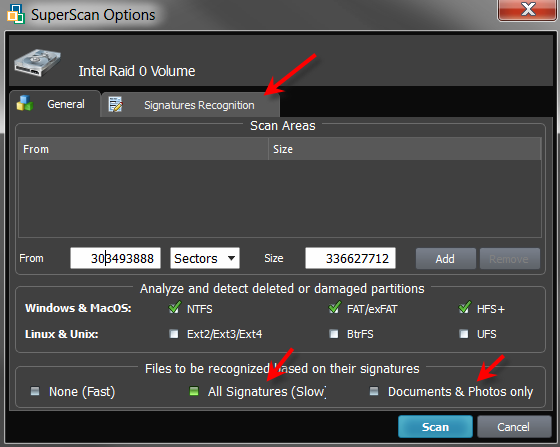
Task: Click the Intel Raid 0 Volume label
Action: pyautogui.click(x=137, y=71)
